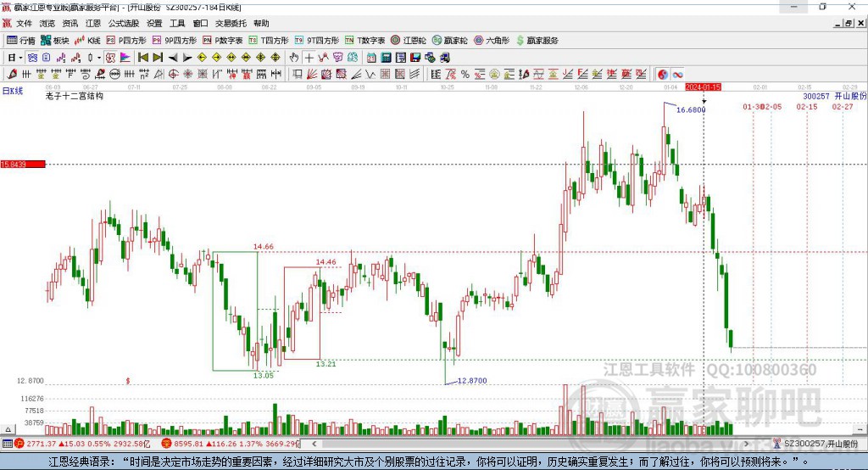
Task: Toggle the yin-yang taiji button
Action: (x=662, y=74)
